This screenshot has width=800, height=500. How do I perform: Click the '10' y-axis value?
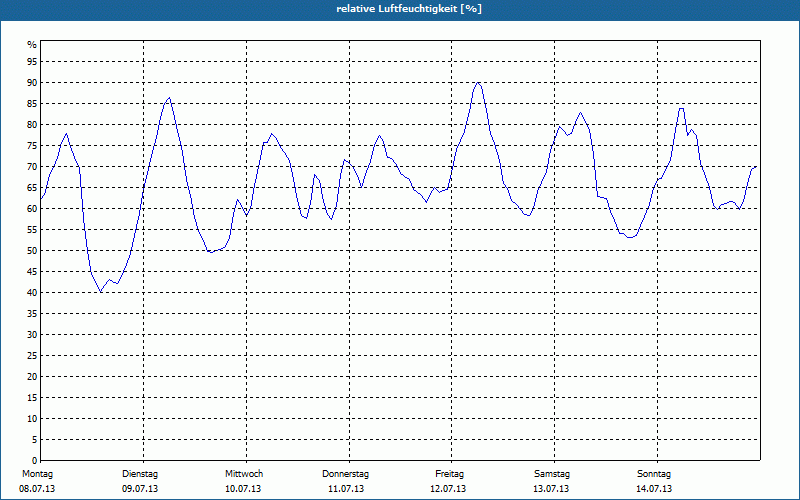click(32, 418)
